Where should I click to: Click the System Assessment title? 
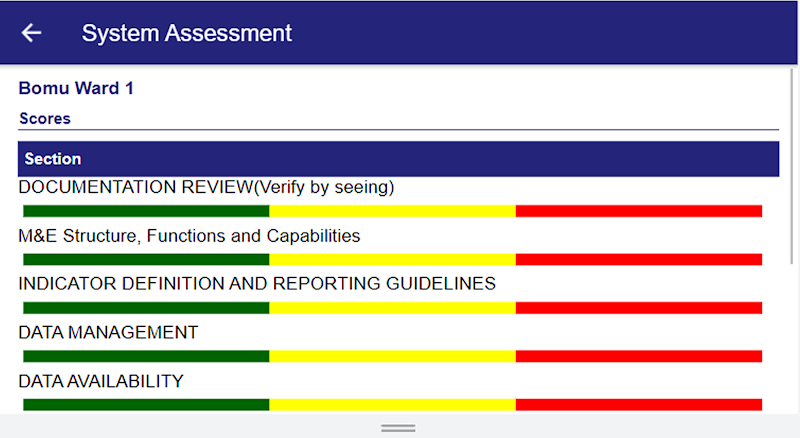click(187, 33)
